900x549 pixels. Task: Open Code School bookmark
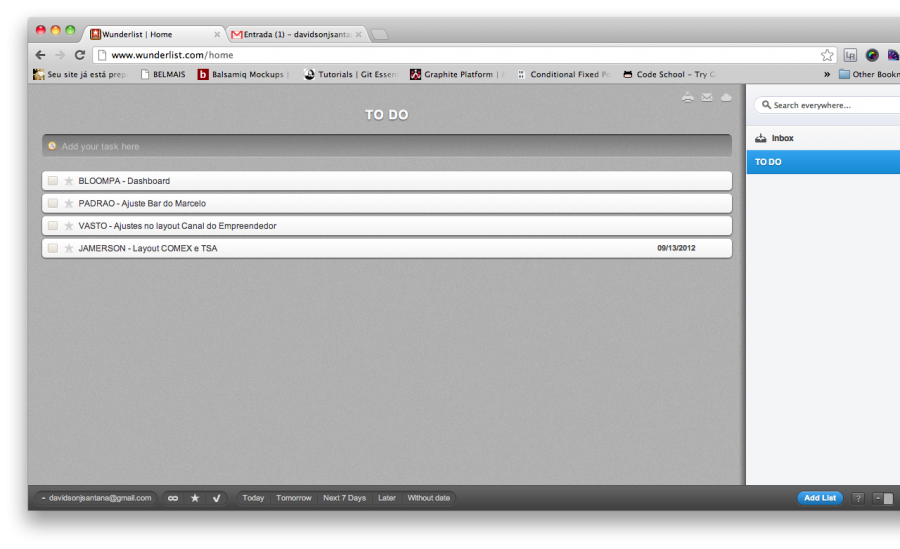click(669, 74)
